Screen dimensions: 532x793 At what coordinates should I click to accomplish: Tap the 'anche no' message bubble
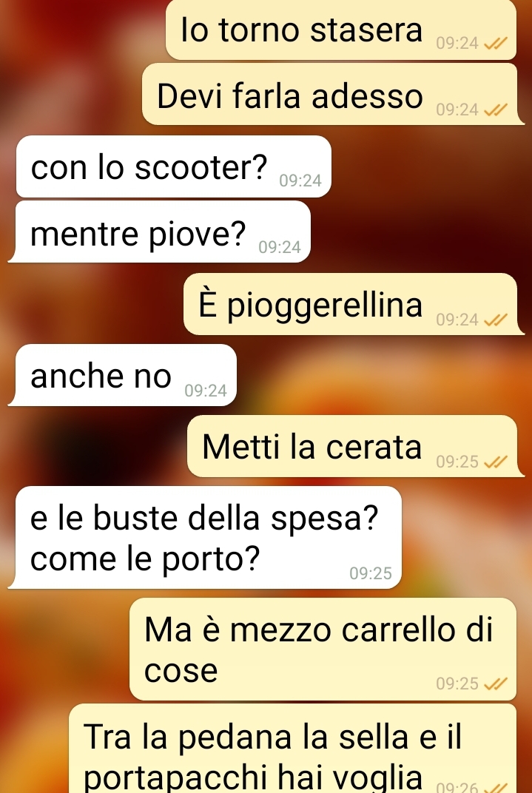point(122,375)
